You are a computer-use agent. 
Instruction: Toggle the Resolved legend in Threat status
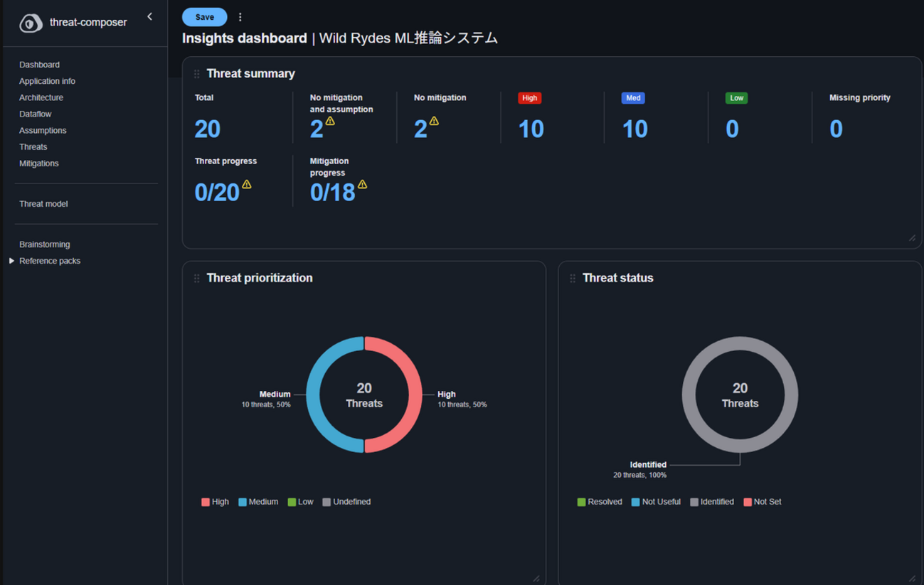pyautogui.click(x=600, y=502)
